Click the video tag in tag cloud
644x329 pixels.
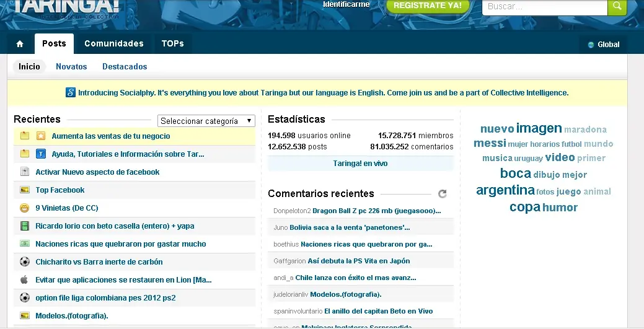(x=560, y=157)
